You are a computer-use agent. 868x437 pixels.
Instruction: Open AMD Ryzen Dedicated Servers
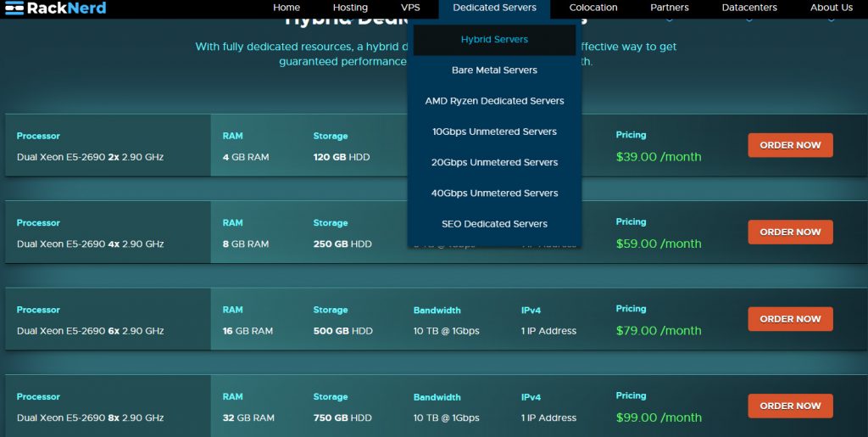[x=494, y=101]
